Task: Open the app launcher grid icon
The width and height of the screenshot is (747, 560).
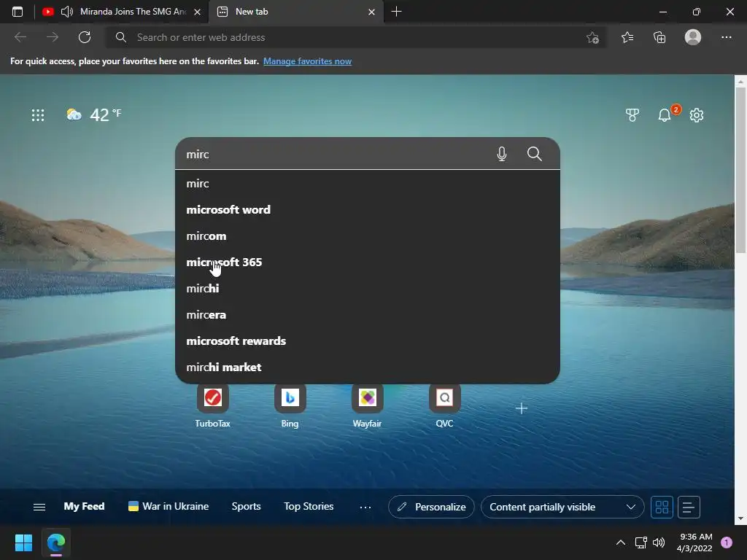Action: [x=38, y=114]
